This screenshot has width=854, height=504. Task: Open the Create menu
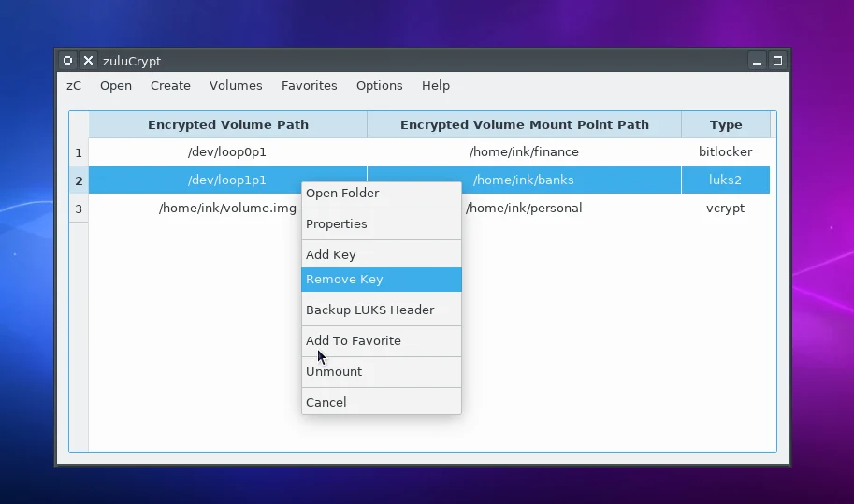pos(170,85)
